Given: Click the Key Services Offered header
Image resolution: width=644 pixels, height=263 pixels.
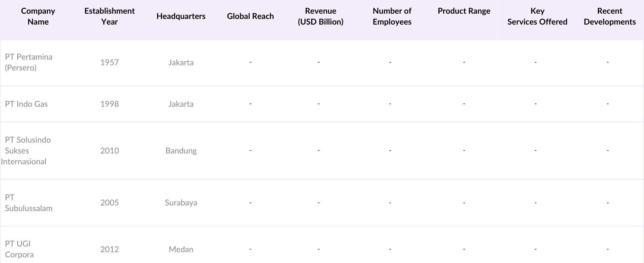Looking at the screenshot, I should coord(537,17).
